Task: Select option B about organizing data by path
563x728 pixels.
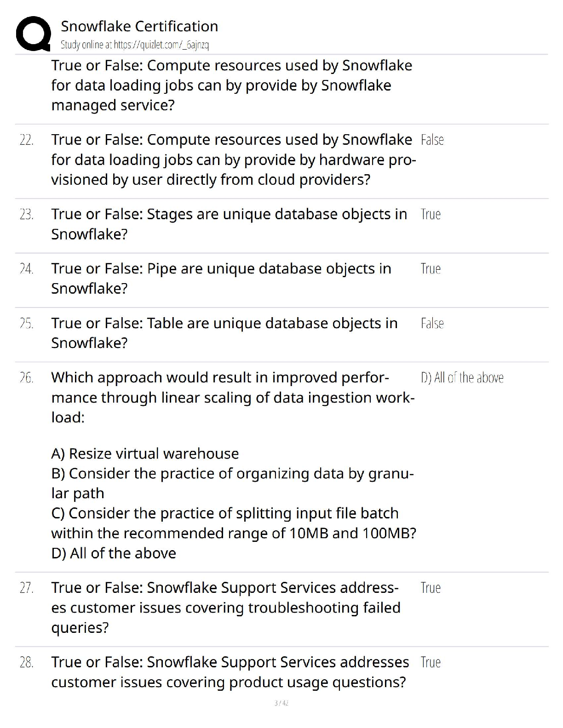Action: 233,483
